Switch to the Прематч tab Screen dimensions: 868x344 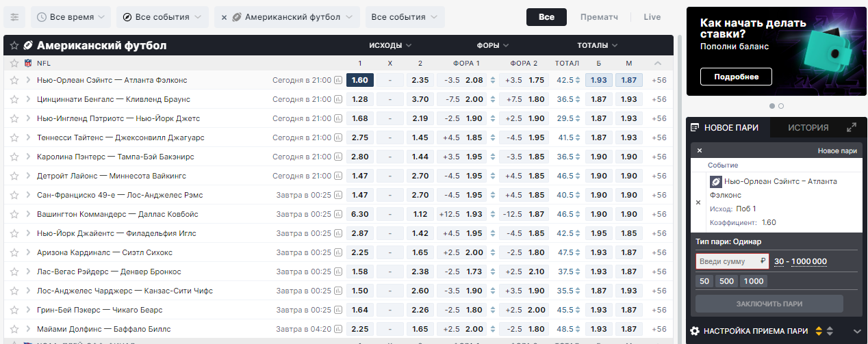click(x=599, y=17)
